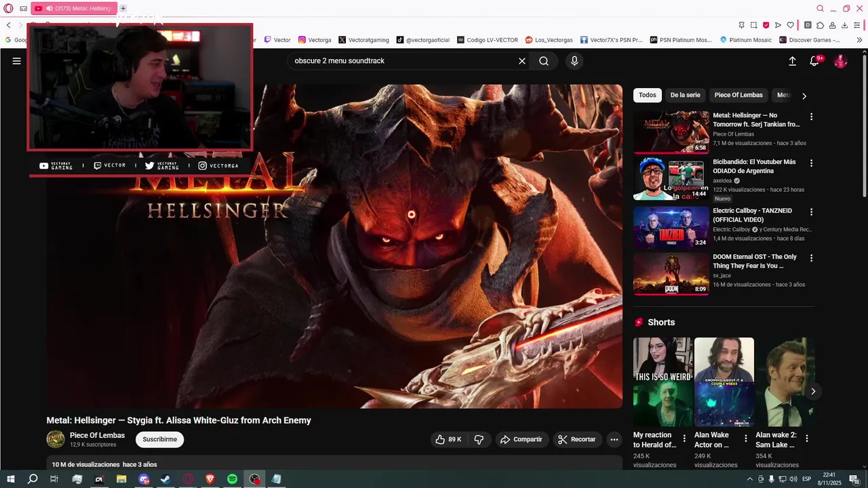Viewport: 868px width, 488px height.
Task: Open options for No Tomorrow video
Action: tap(811, 117)
